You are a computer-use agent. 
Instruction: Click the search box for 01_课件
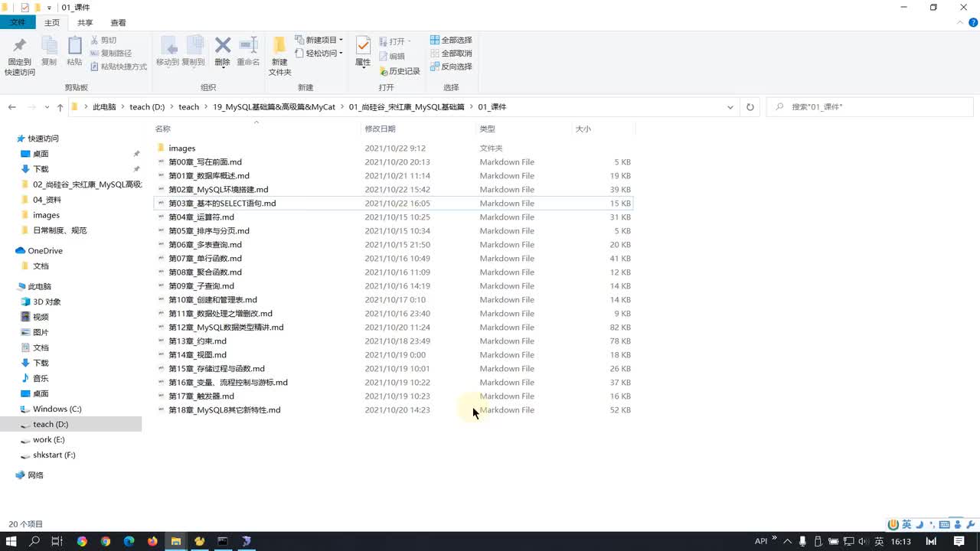tap(870, 107)
